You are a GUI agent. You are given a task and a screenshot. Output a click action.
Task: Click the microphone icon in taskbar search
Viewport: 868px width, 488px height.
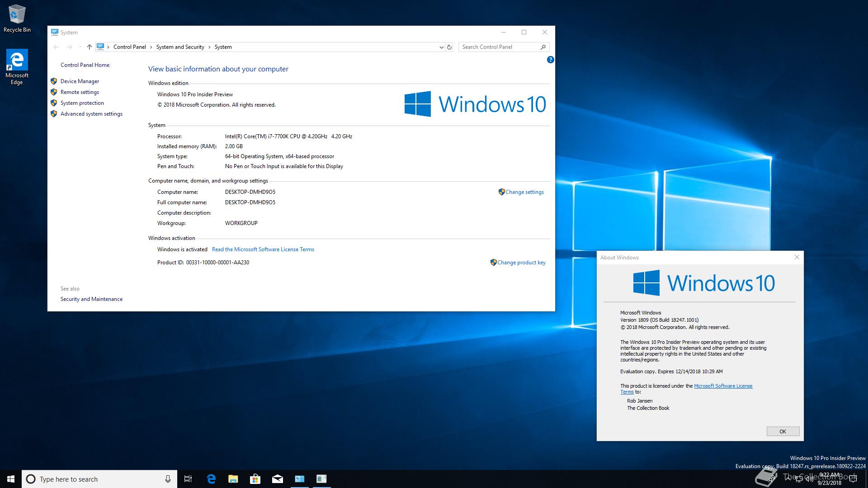[168, 479]
